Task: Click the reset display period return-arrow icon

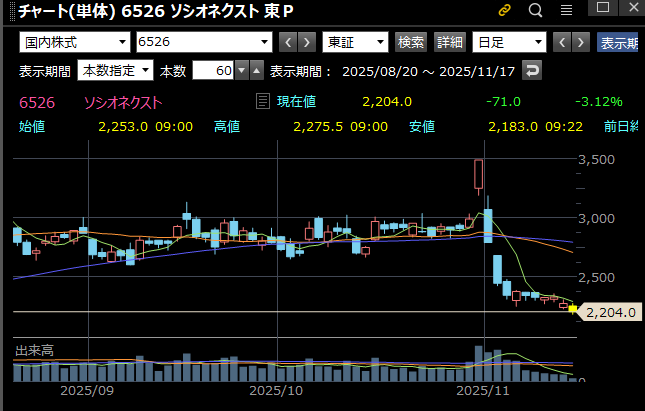Action: coord(532,71)
